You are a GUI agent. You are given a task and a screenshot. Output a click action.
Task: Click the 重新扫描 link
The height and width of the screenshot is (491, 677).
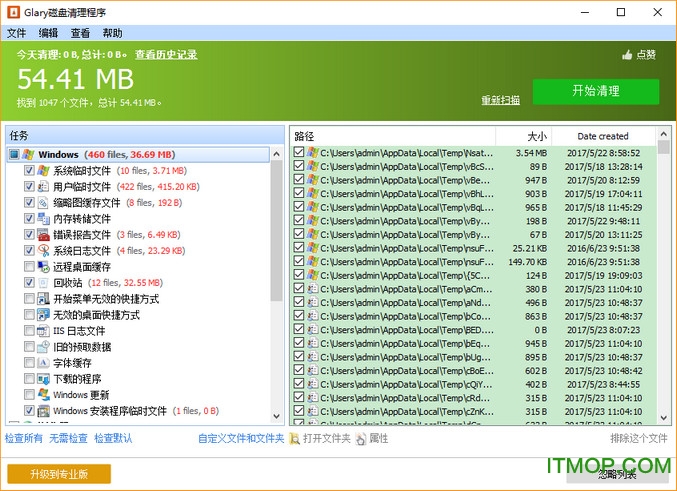click(x=500, y=100)
